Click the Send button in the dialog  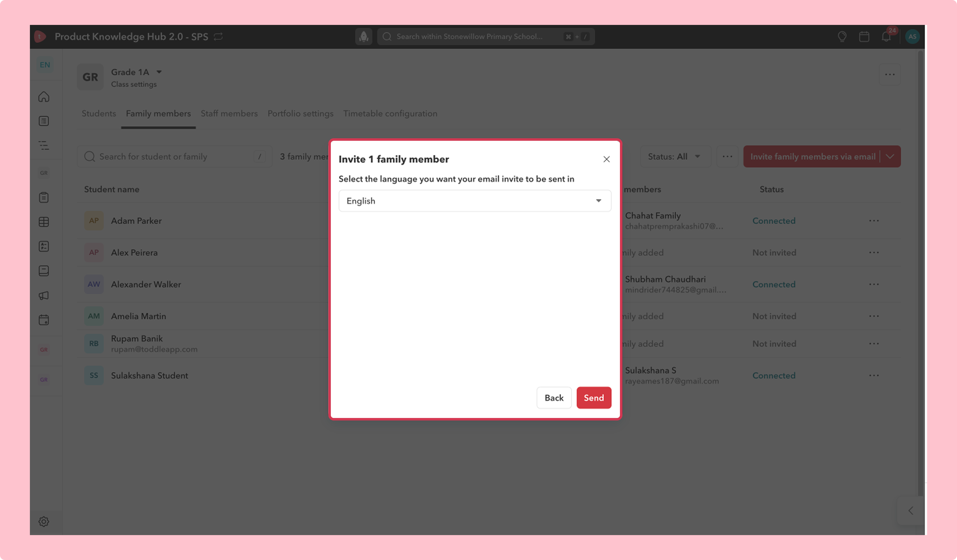point(594,398)
